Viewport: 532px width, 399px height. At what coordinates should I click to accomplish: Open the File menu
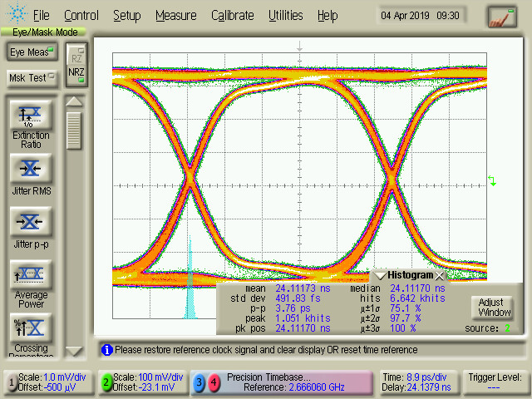point(41,15)
